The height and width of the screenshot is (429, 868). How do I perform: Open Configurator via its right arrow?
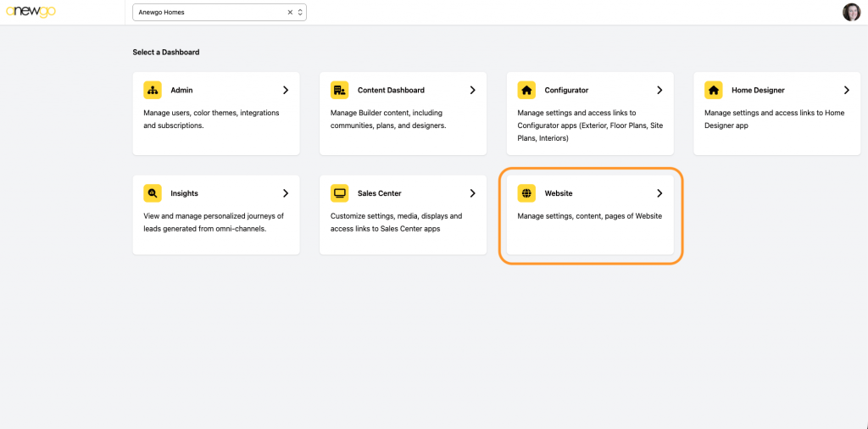(659, 90)
